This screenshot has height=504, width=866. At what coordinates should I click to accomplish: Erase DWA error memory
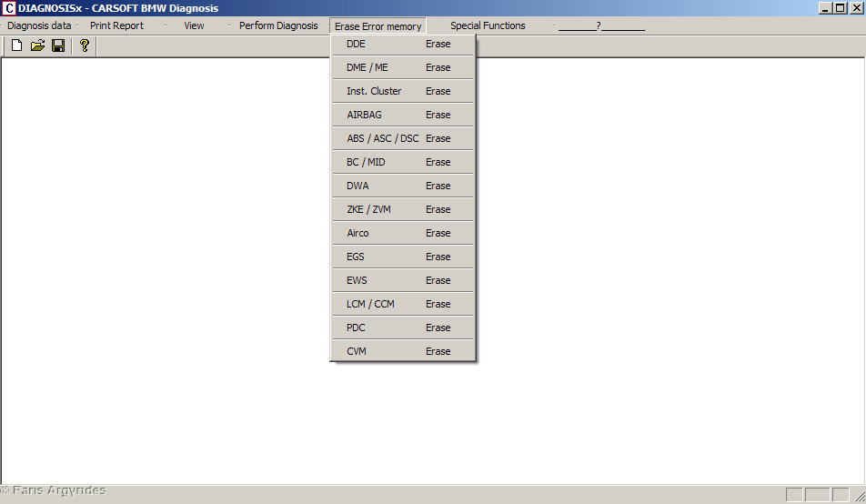403,186
